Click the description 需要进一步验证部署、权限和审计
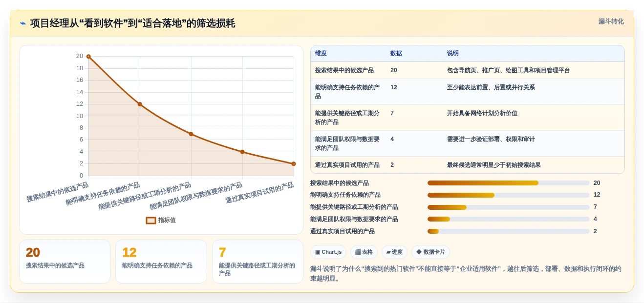The height and width of the screenshot is (303, 644). [x=491, y=139]
